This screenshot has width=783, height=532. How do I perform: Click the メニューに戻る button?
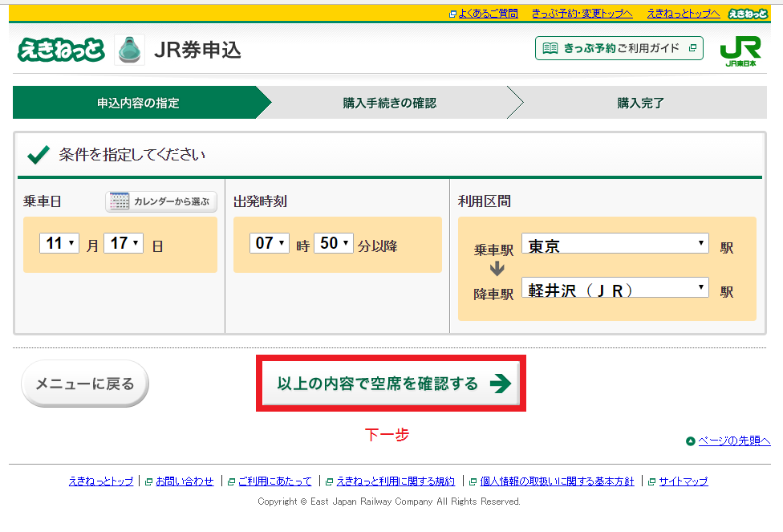85,384
